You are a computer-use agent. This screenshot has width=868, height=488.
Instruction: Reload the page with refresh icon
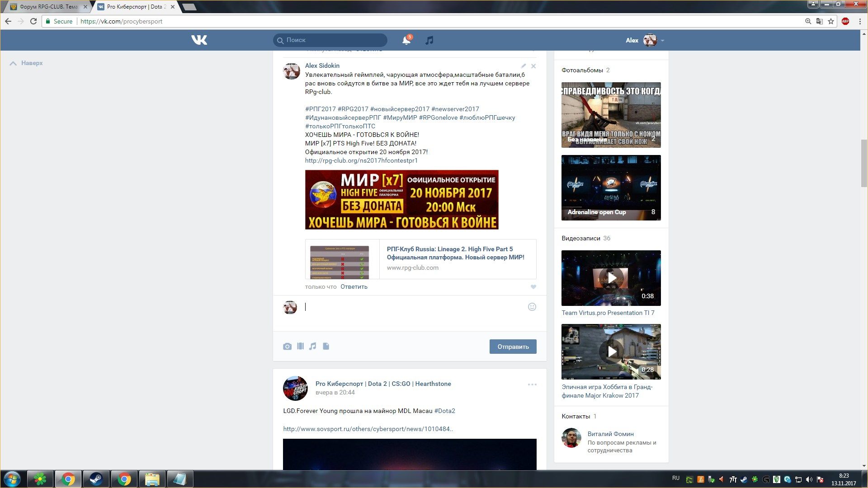(33, 21)
